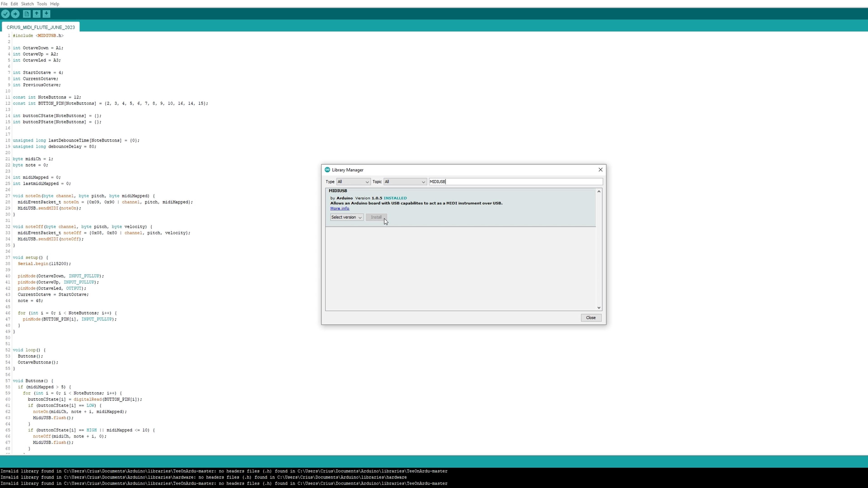Viewport: 868px width, 488px height.
Task: Create a new sketch with New icon
Action: 27,14
